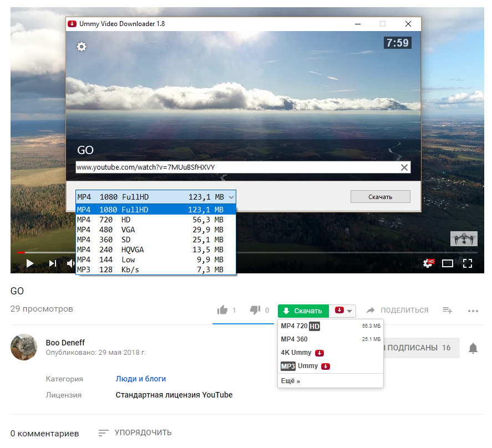Enter fullscreen mode

(x=468, y=263)
